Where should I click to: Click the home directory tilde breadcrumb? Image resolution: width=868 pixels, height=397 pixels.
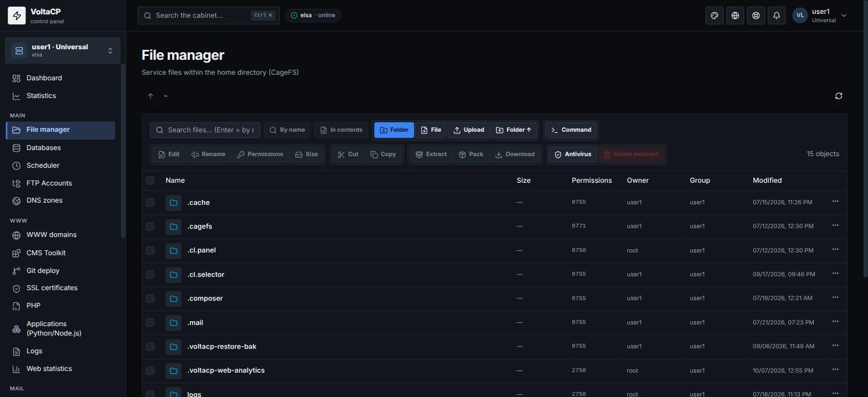click(166, 96)
